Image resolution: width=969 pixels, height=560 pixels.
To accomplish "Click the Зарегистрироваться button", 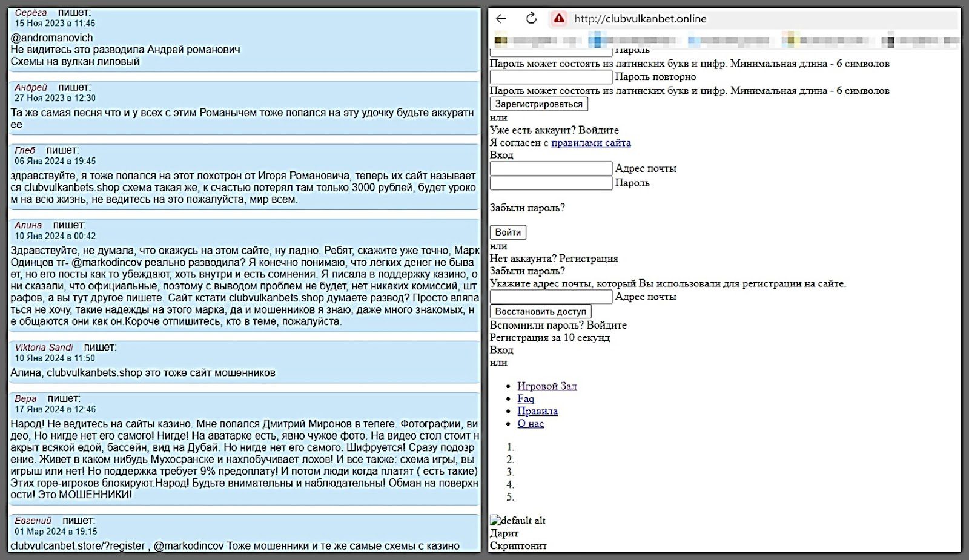I will (x=538, y=104).
